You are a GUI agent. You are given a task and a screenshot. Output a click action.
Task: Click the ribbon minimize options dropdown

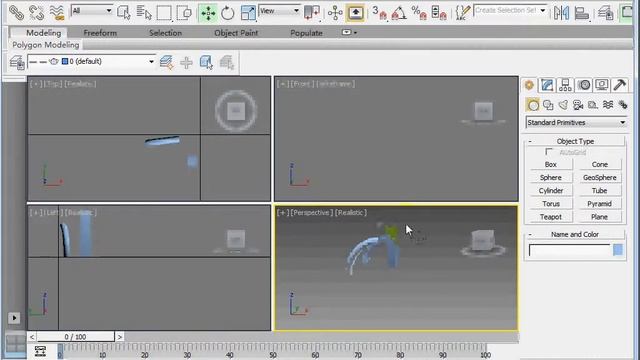click(x=349, y=32)
